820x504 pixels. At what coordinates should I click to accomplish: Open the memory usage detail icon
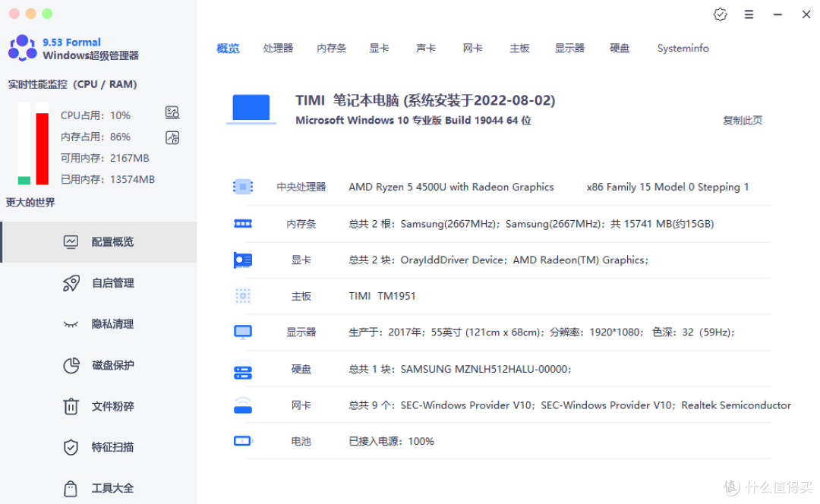[x=172, y=137]
